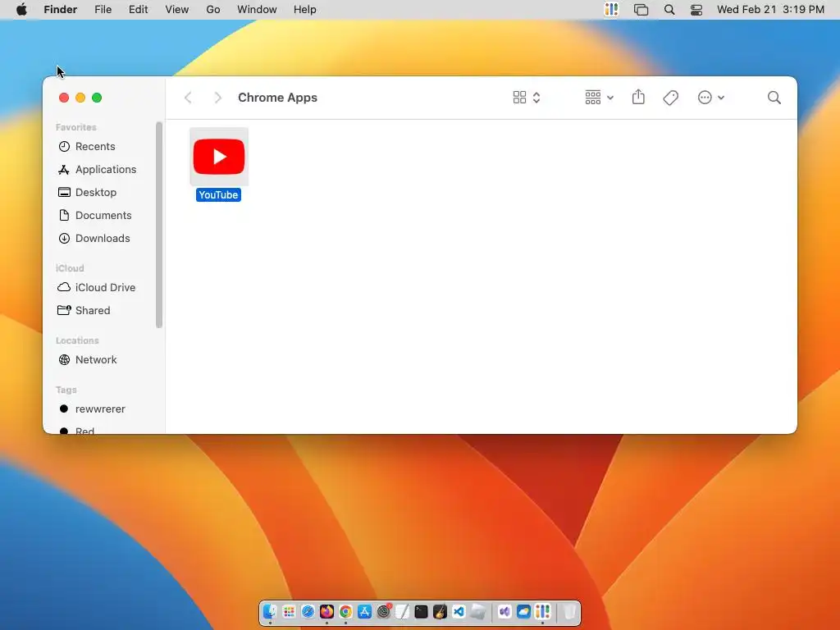840x630 pixels.
Task: Go forward with the right chevron button
Action: point(217,98)
